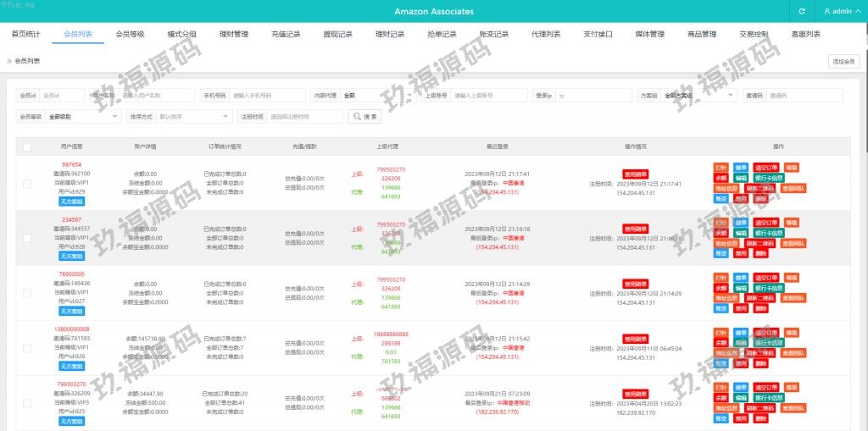
Task: Open the 商品管理 tab
Action: [x=701, y=35]
